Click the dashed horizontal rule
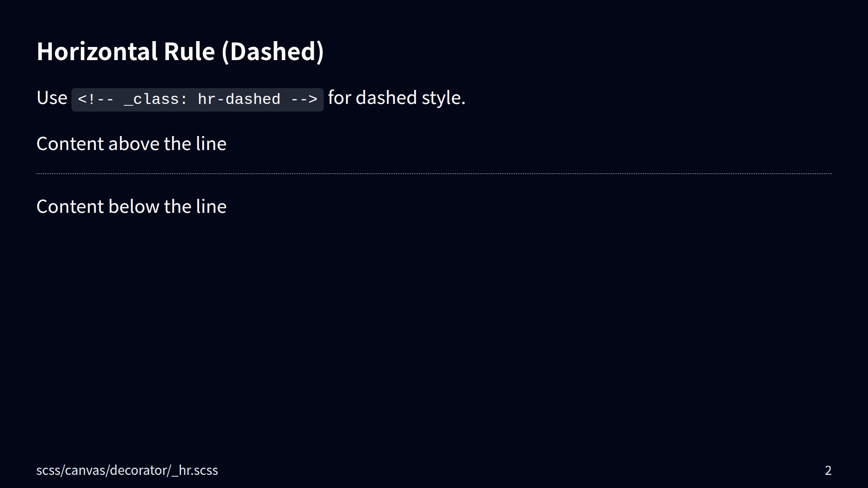This screenshot has width=868, height=488. point(434,174)
